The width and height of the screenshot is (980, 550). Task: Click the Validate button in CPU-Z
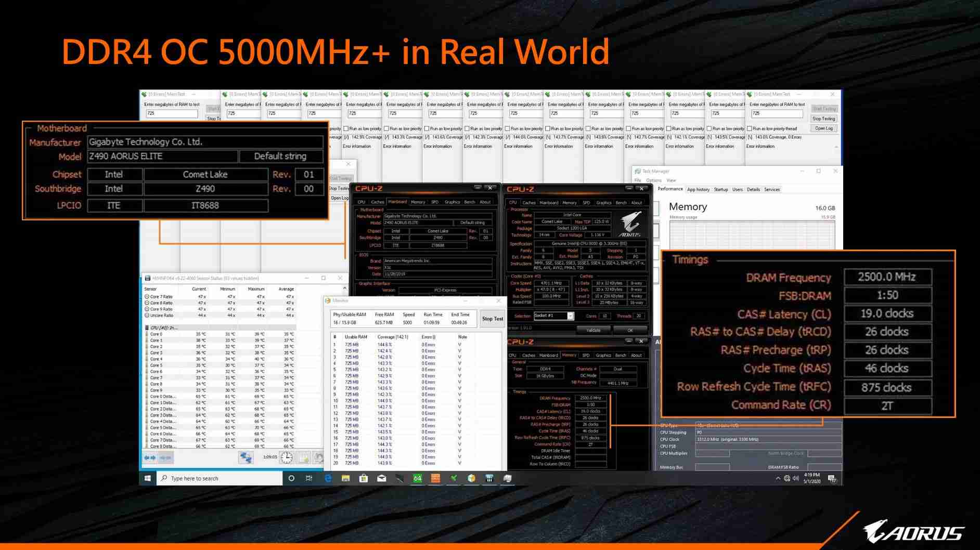click(x=594, y=330)
